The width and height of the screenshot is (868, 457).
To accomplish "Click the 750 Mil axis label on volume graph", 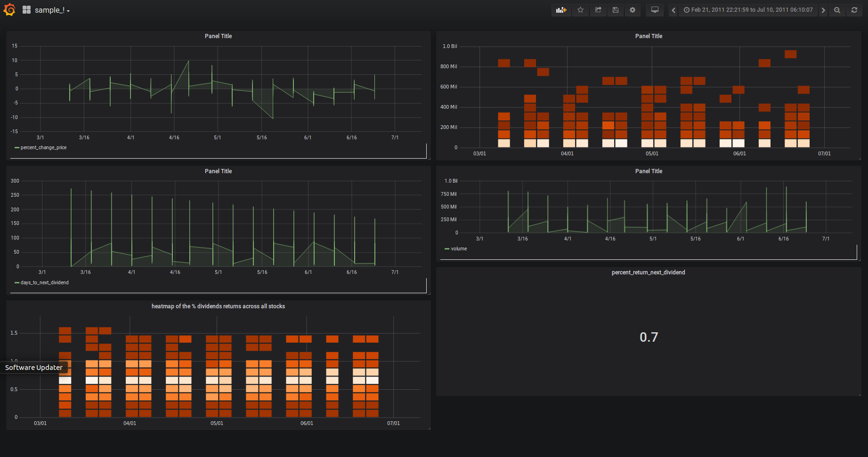I will 448,194.
